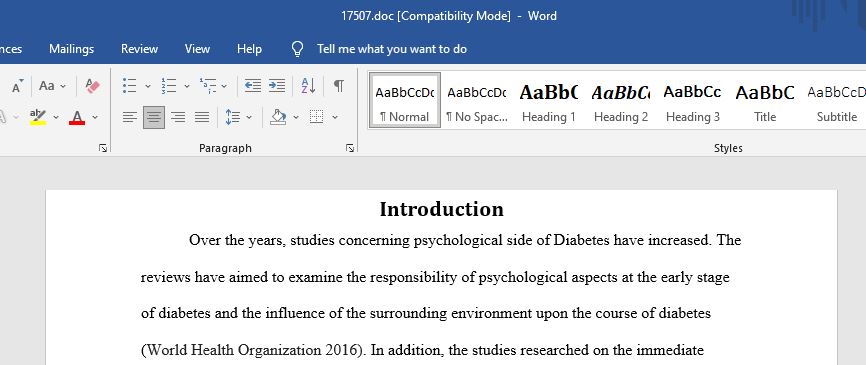Click the Numbering list icon
The height and width of the screenshot is (365, 866).
(169, 86)
